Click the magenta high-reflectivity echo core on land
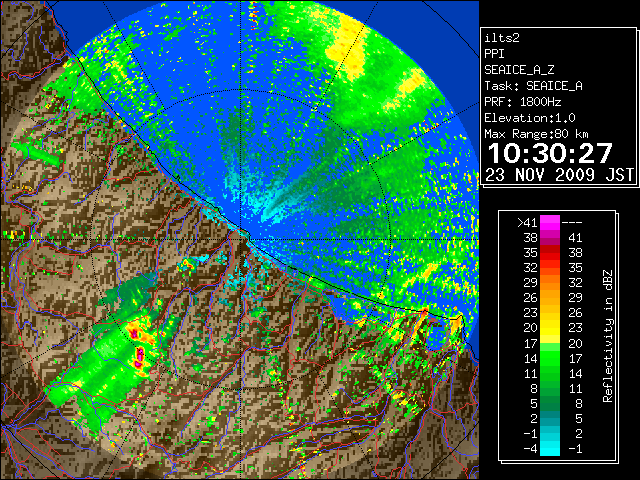The height and width of the screenshot is (480, 640). pyautogui.click(x=140, y=356)
